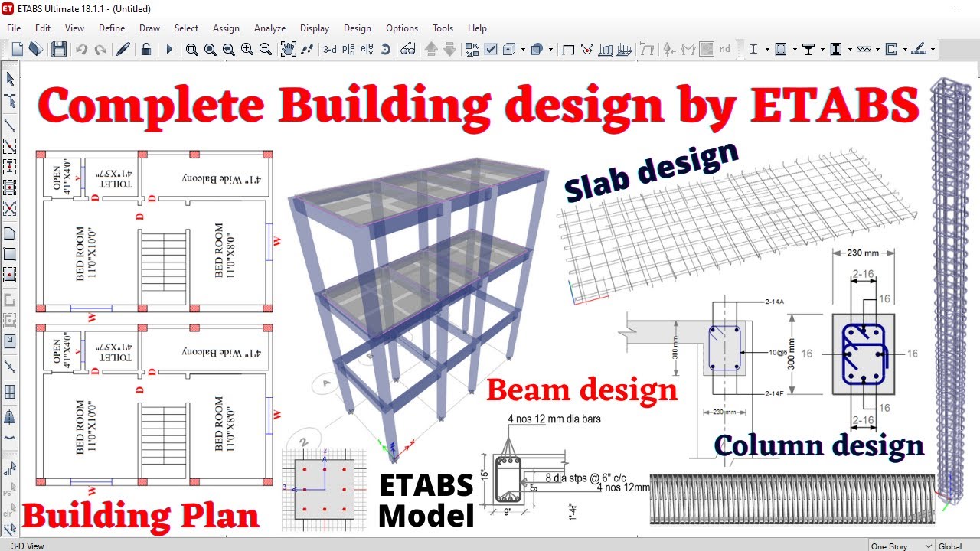The width and height of the screenshot is (980, 551).
Task: Click steel frame design I icon
Action: coord(753,49)
